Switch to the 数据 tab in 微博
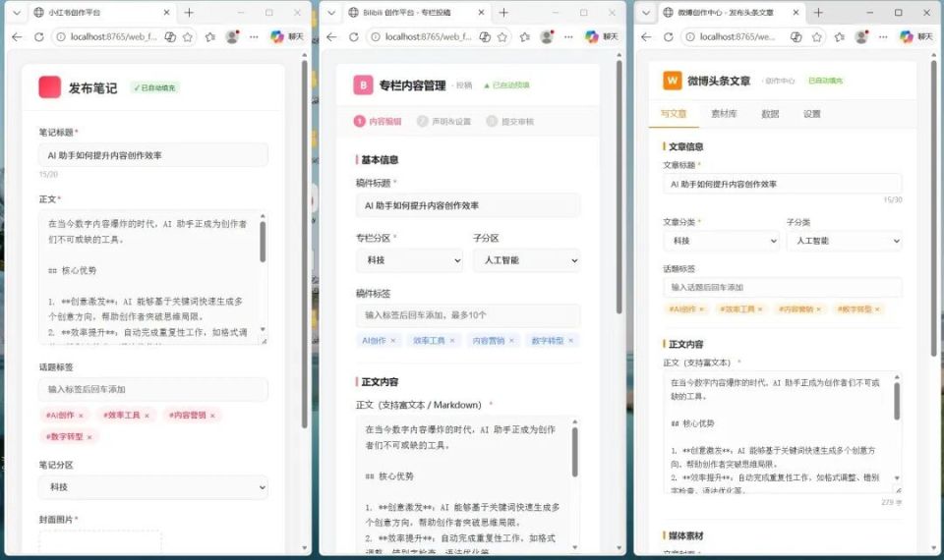 click(770, 114)
